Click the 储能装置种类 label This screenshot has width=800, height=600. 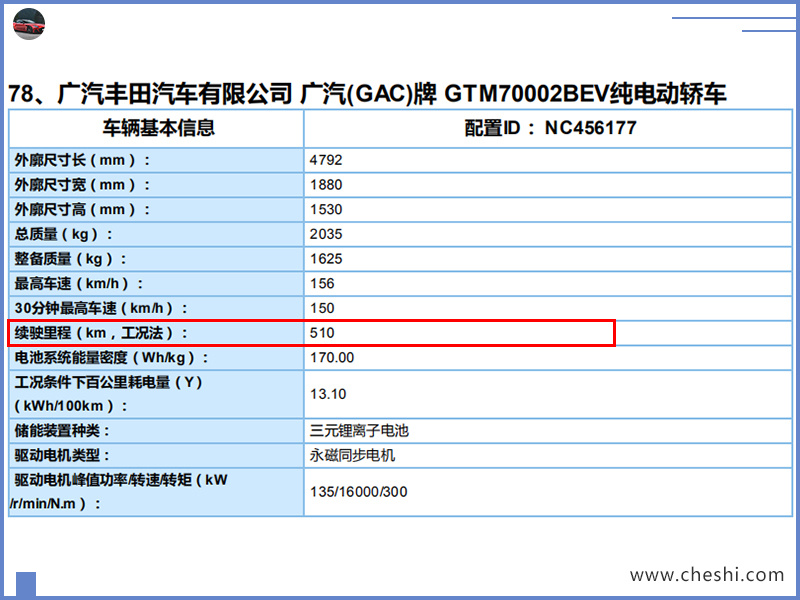62,431
